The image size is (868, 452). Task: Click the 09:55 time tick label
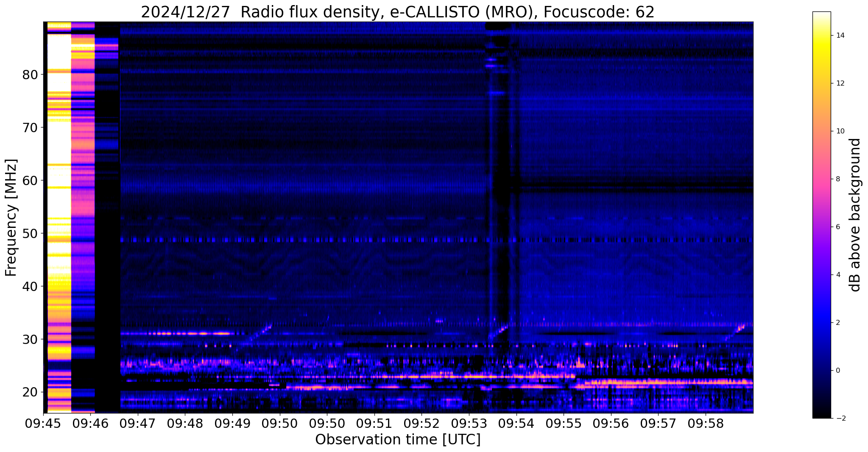(564, 424)
